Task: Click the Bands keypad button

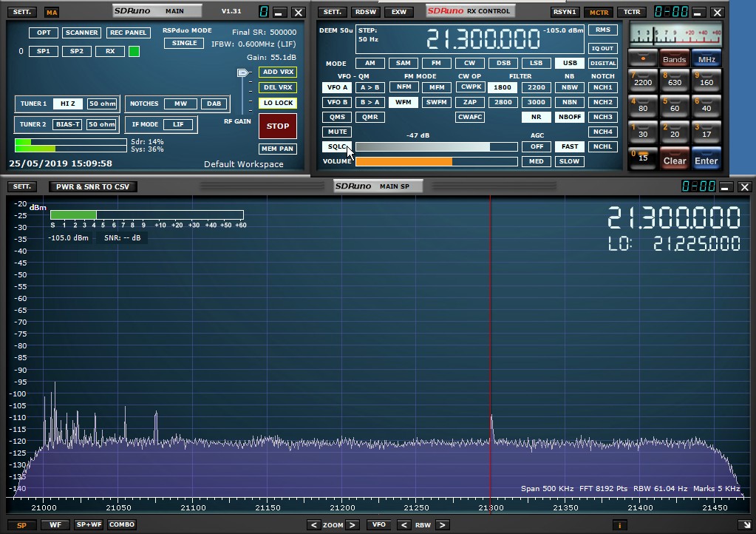Action: (x=674, y=59)
